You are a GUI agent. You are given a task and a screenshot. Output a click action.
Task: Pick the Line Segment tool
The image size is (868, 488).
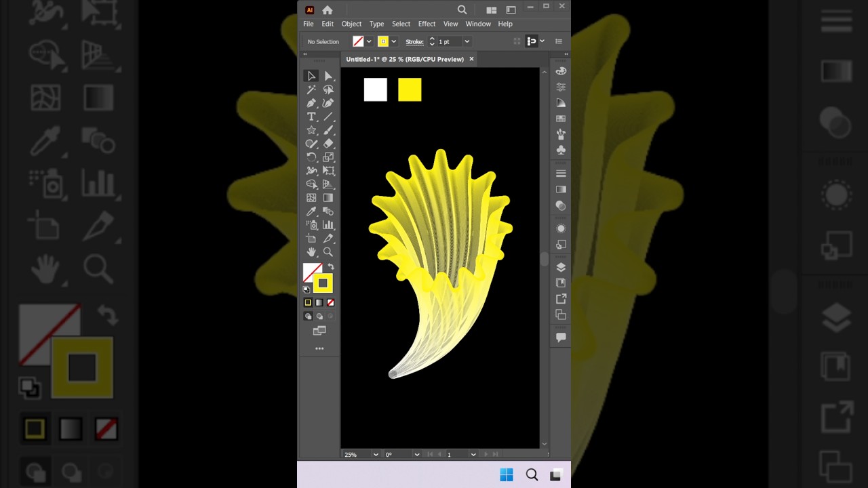(328, 117)
